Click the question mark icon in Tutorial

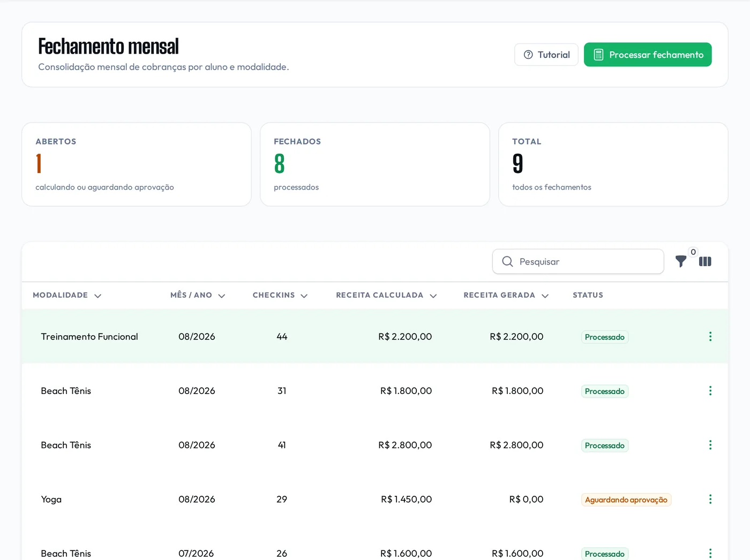pos(528,55)
